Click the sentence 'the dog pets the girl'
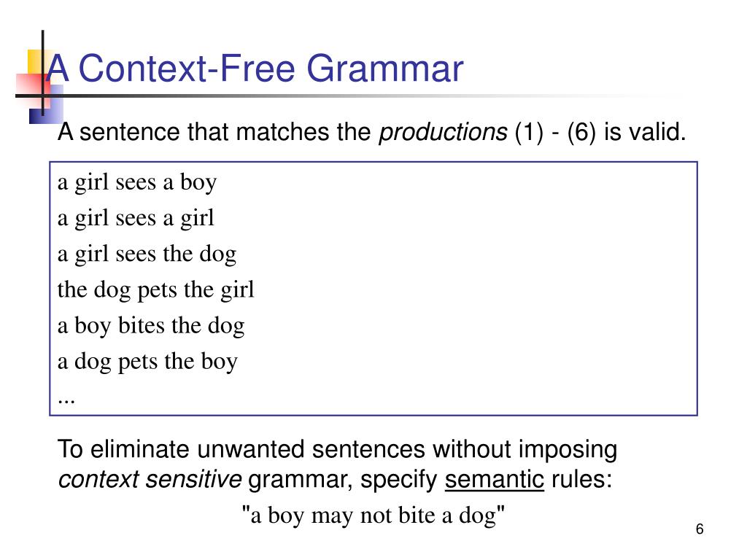The image size is (747, 560). (x=156, y=290)
